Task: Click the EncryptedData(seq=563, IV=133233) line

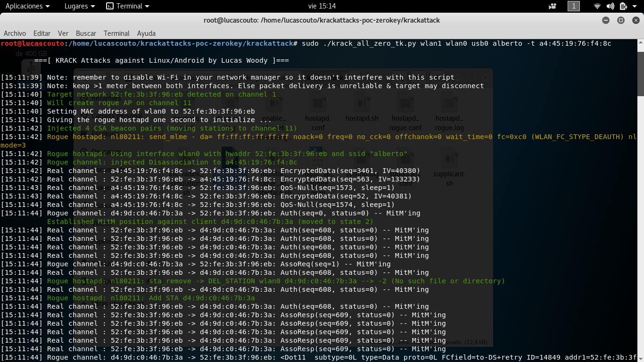Action: (x=210, y=179)
